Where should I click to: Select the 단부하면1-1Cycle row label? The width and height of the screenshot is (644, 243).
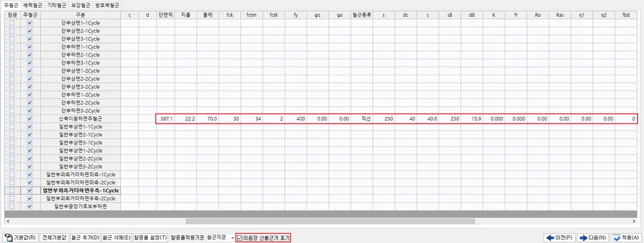point(80,47)
